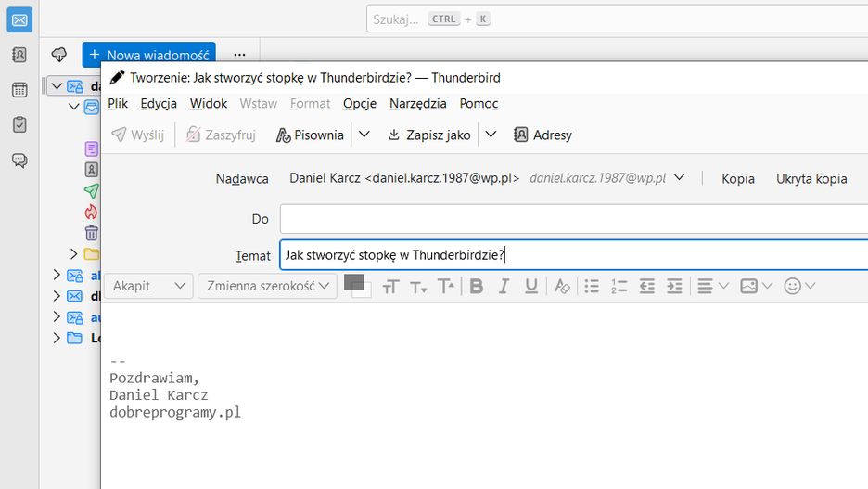Click the font size reset icon
The image size is (868, 489).
point(390,287)
